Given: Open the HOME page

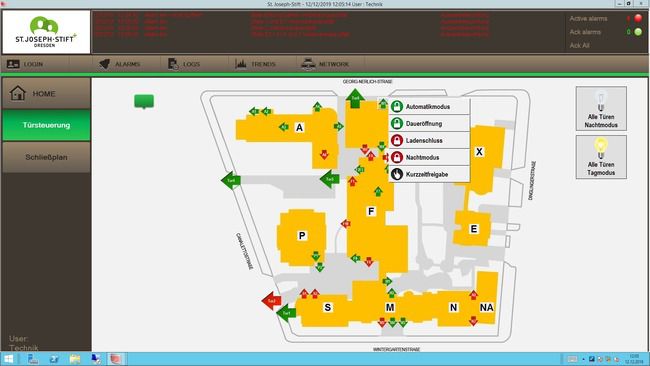Looking at the screenshot, I should pyautogui.click(x=46, y=94).
